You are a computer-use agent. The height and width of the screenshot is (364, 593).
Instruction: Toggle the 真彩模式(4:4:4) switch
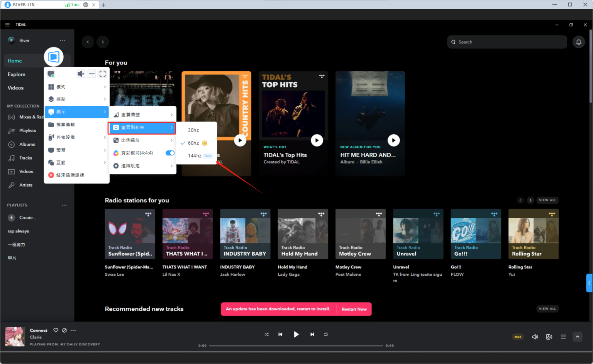170,153
